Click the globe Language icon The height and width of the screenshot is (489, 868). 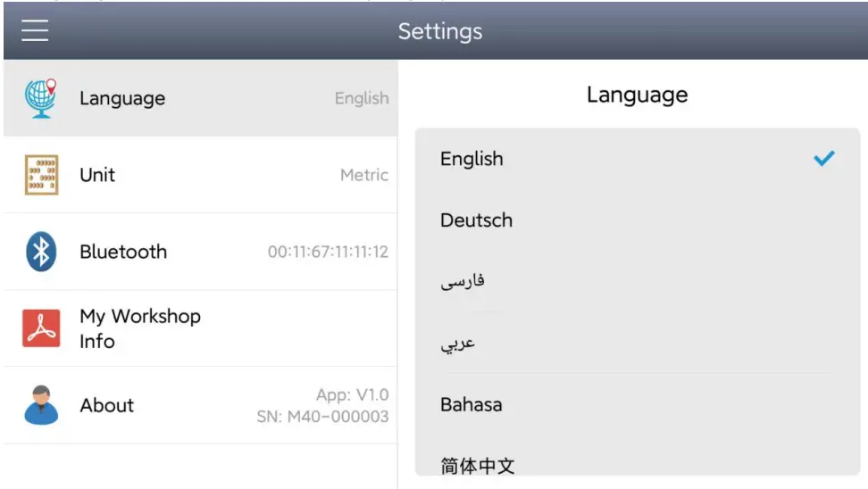click(41, 98)
